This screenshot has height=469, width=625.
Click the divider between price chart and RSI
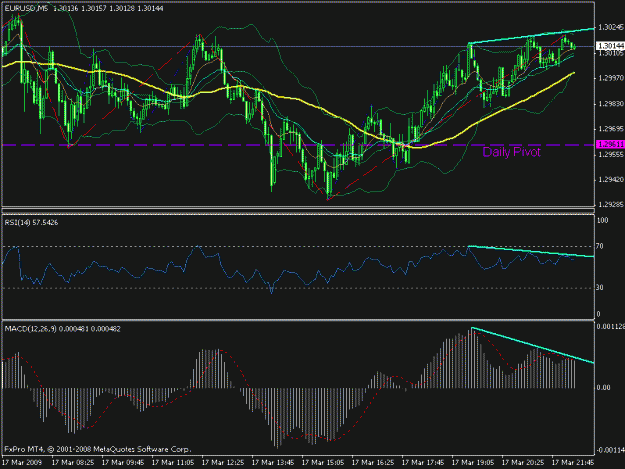pyautogui.click(x=298, y=211)
